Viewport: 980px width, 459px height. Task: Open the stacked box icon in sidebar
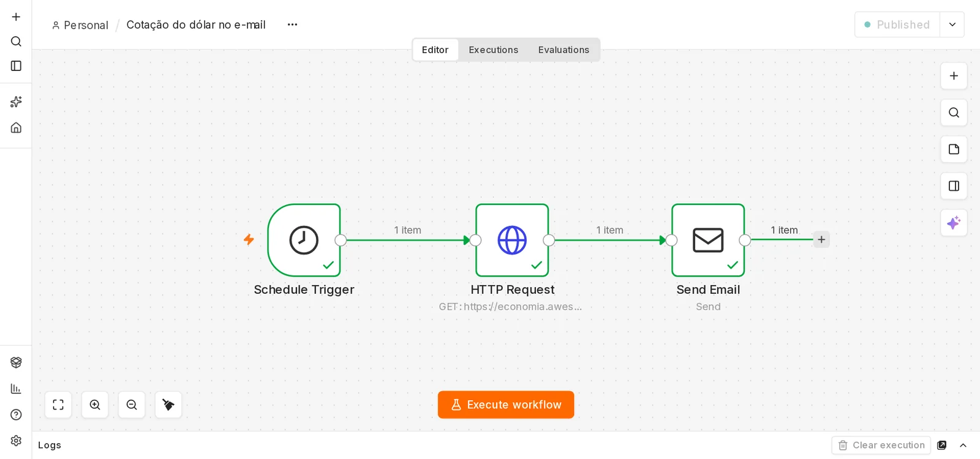(16, 362)
